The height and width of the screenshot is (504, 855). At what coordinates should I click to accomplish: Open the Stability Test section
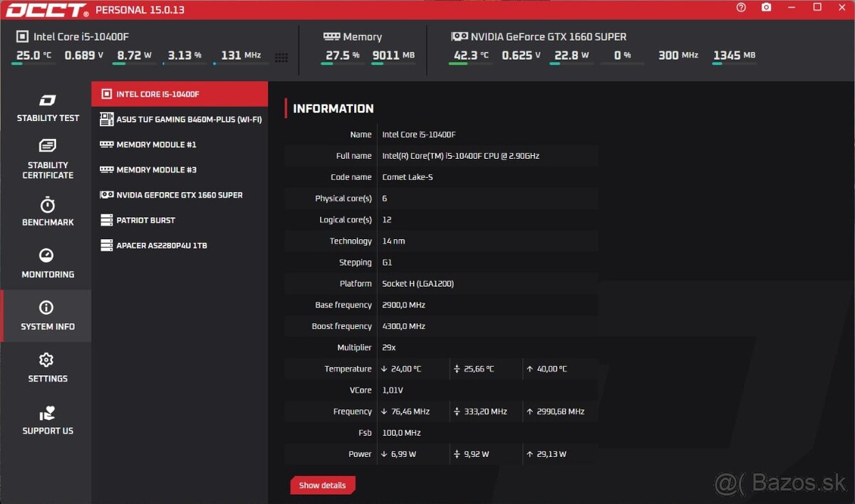pos(47,108)
